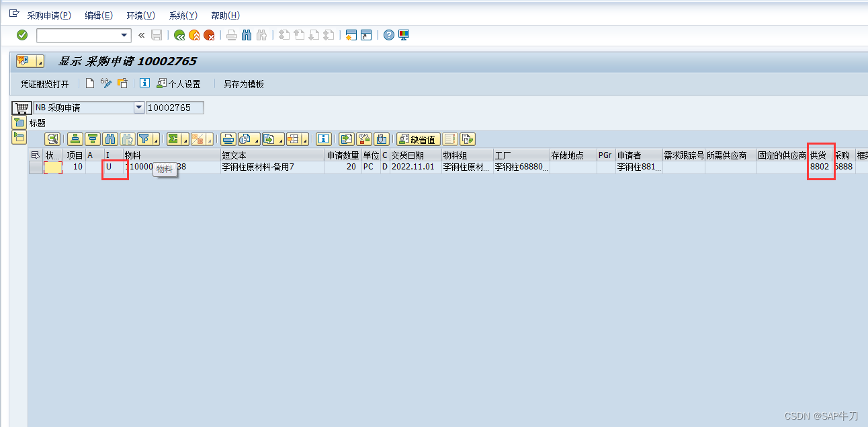
Task: Click the 供货 cell showing 8802
Action: pyautogui.click(x=820, y=167)
